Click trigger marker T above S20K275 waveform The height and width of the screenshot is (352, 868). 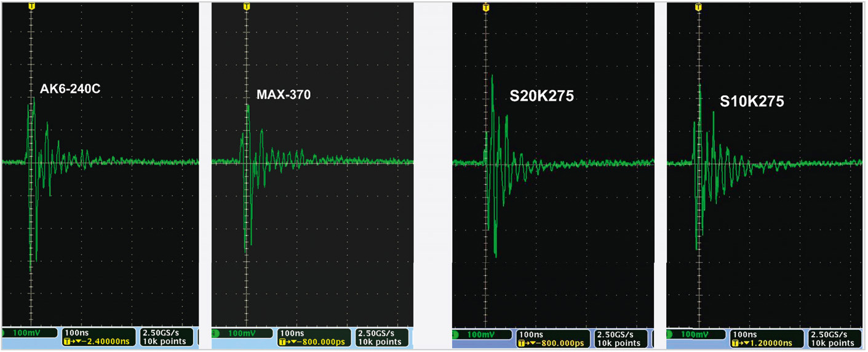(486, 7)
